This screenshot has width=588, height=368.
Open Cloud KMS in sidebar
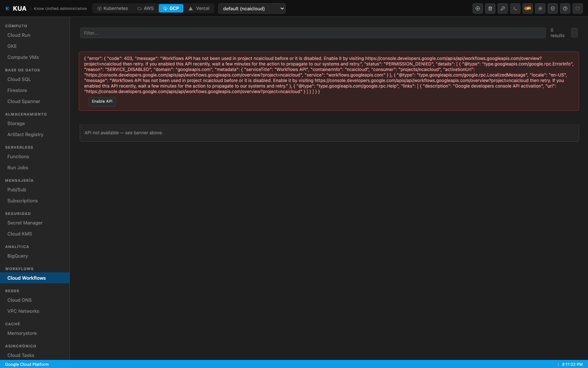35,234
